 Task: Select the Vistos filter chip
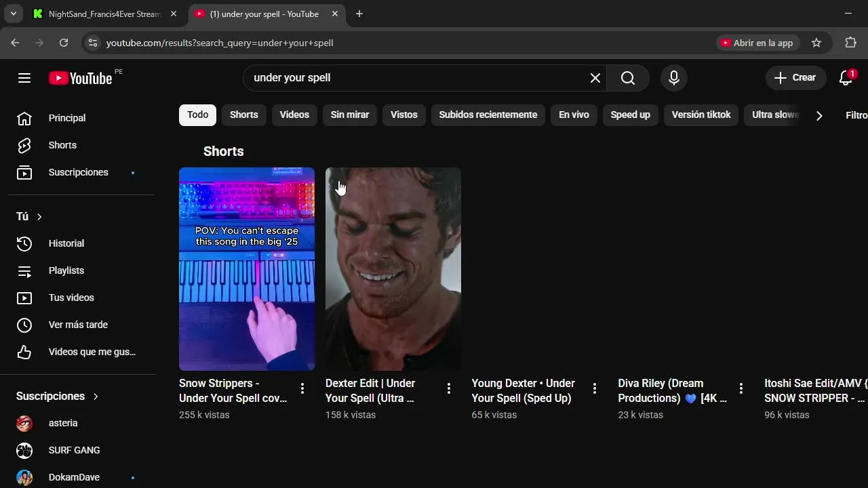coord(404,115)
